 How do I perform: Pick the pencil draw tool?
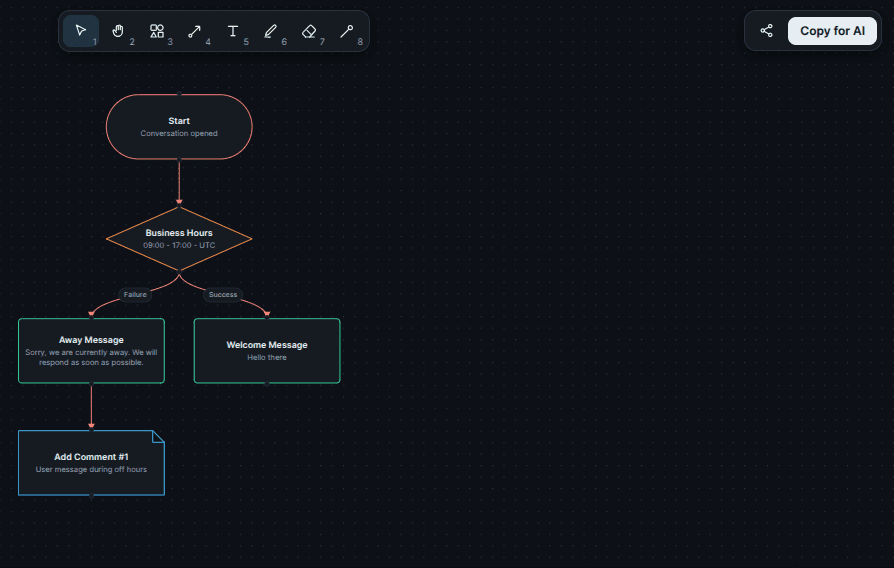click(x=271, y=31)
